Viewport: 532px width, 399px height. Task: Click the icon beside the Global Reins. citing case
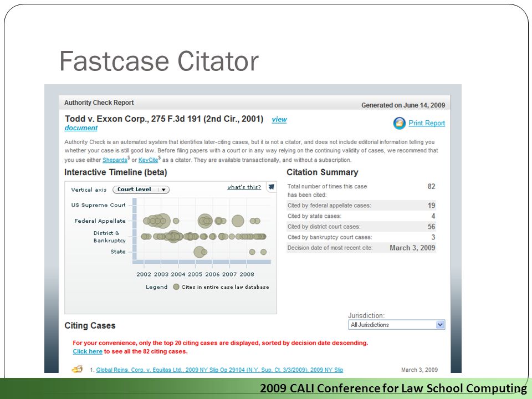pyautogui.click(x=78, y=369)
